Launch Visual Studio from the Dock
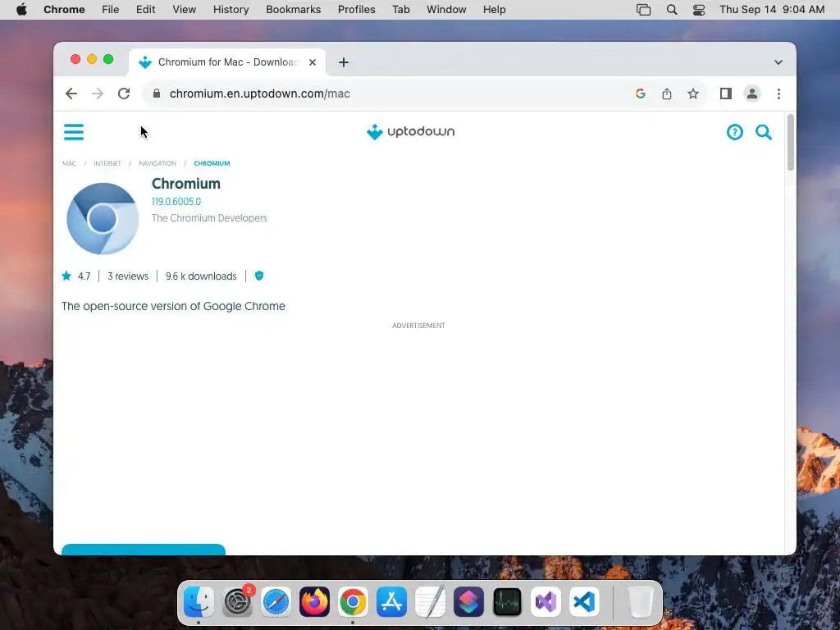This screenshot has height=630, width=840. tap(546, 601)
